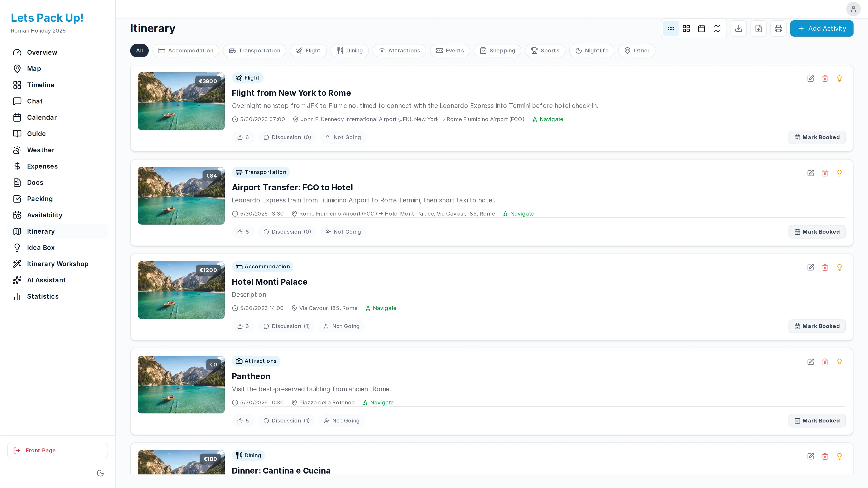
Task: Delete the Dinner: Cantina e Cucina activity
Action: pos(825,456)
